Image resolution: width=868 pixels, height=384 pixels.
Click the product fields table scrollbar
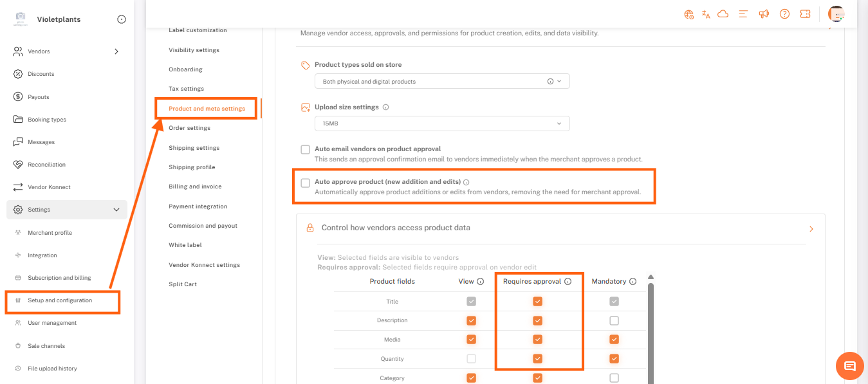[x=651, y=328]
